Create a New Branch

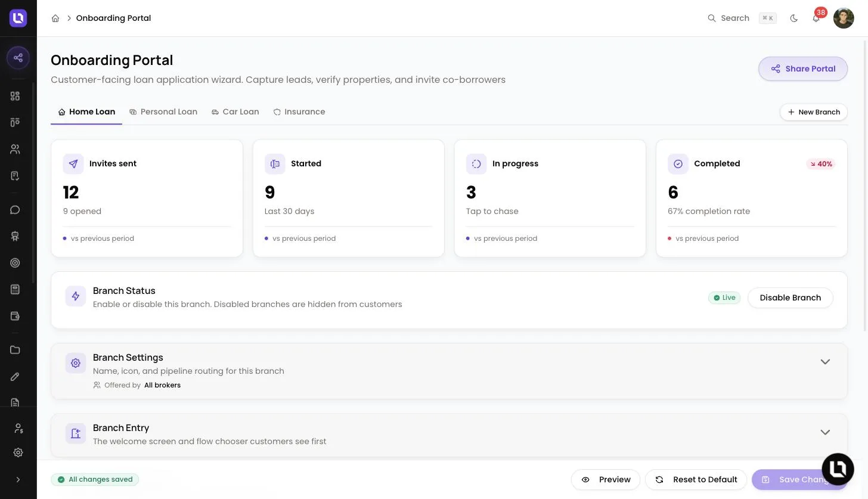coord(814,112)
